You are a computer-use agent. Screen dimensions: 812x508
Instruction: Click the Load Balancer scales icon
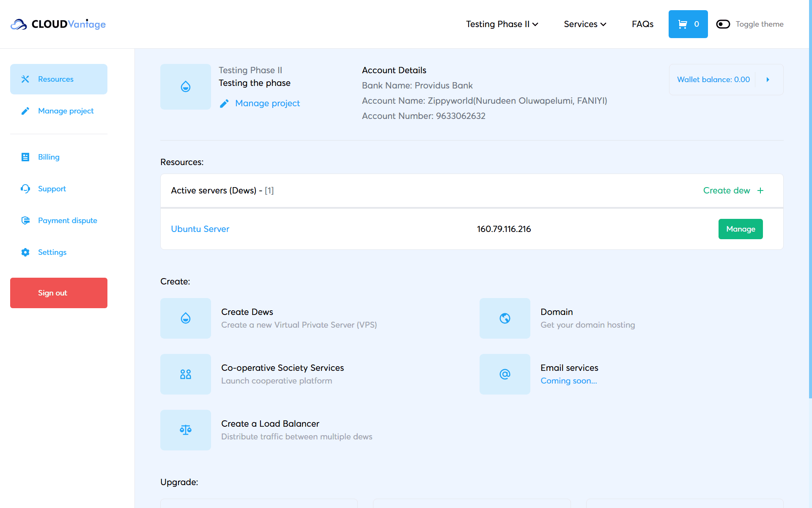point(185,430)
